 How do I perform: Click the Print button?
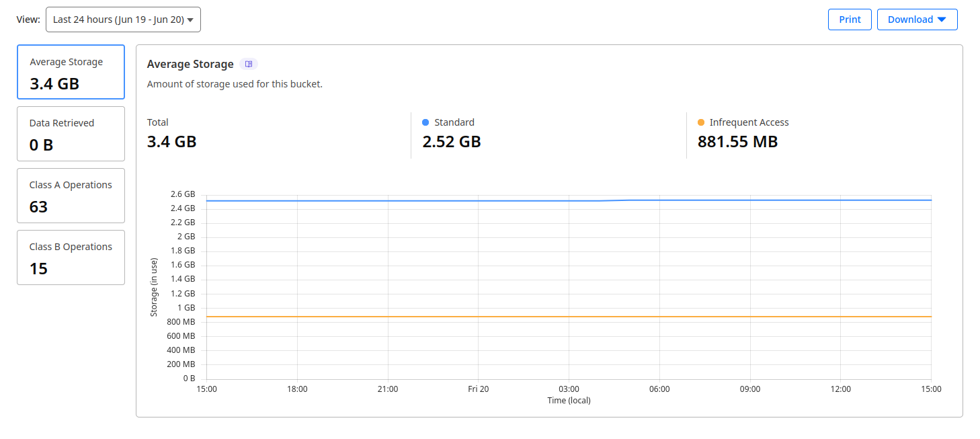(x=849, y=19)
